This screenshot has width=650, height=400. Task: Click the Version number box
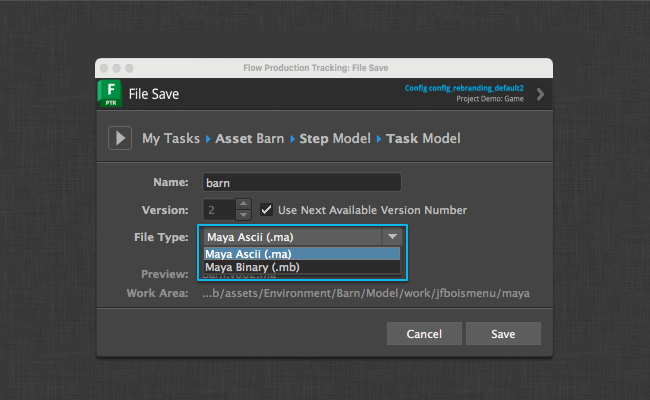[218, 210]
